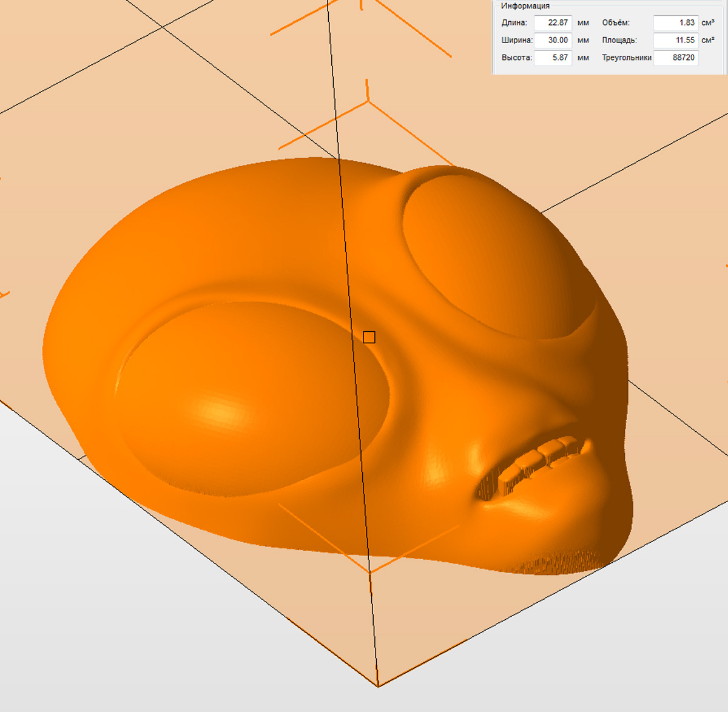Click the orange bounding box corner below the model
The image size is (728, 712).
(369, 571)
